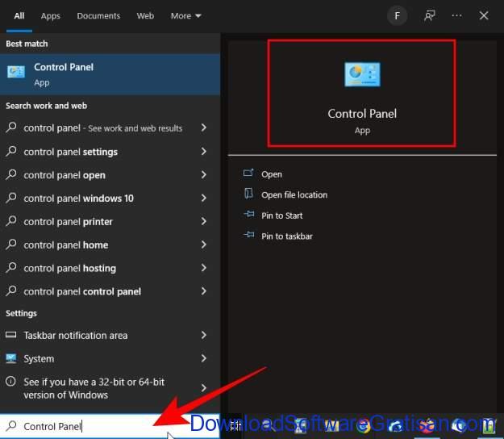Switch to the Web tab
The width and height of the screenshot is (504, 439).
145,16
